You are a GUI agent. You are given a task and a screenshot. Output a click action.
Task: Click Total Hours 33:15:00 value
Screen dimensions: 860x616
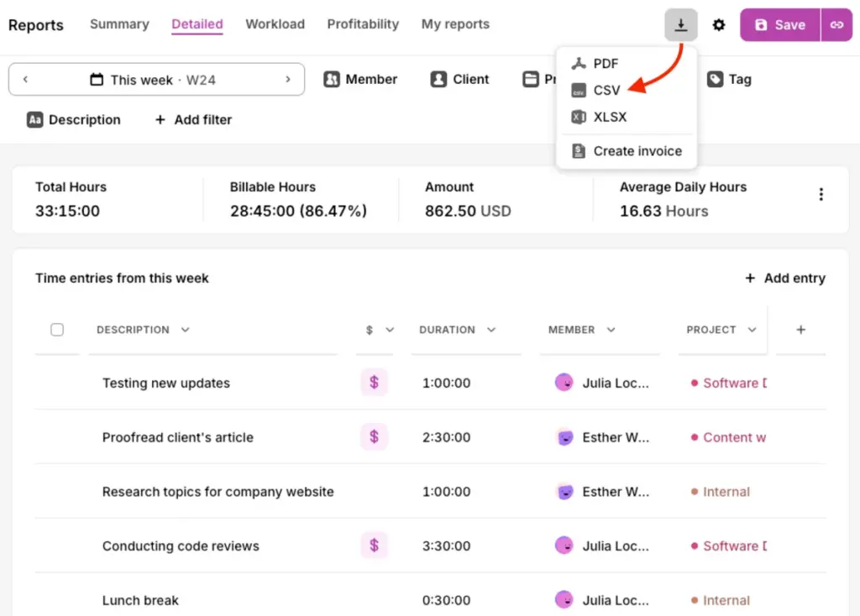(67, 211)
